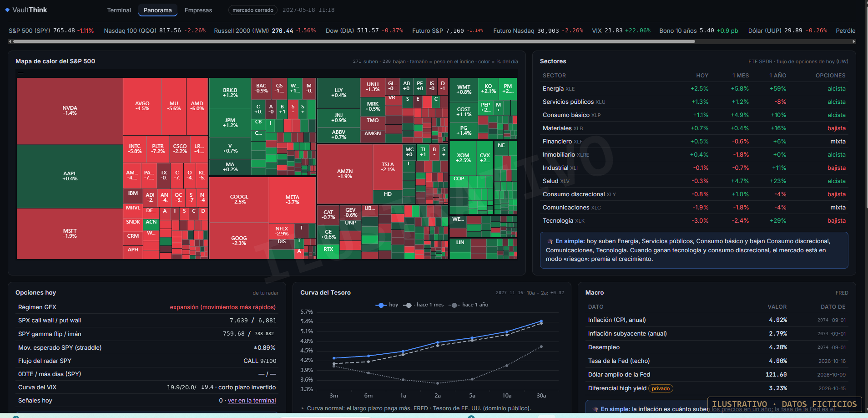
Task: Open the Terminal tab
Action: point(119,10)
